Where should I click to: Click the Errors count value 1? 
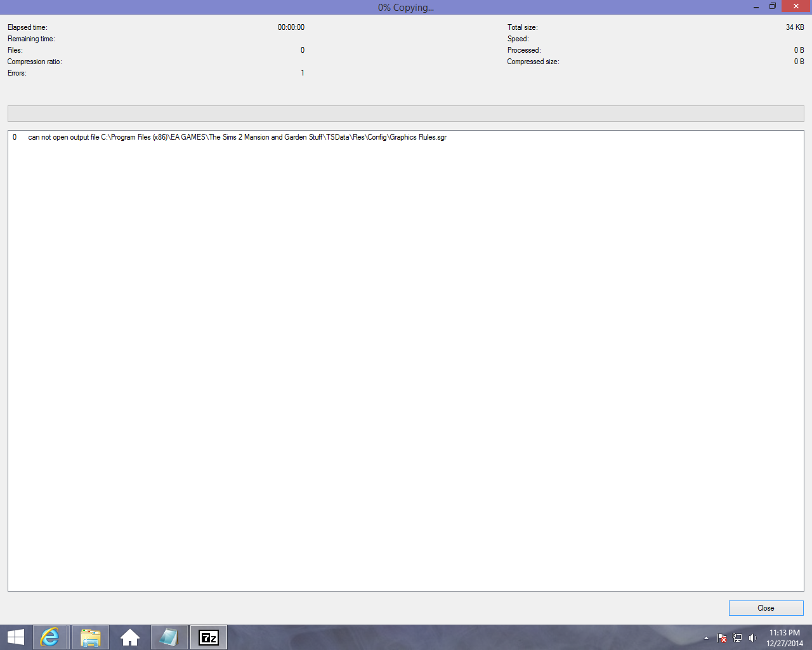(303, 73)
